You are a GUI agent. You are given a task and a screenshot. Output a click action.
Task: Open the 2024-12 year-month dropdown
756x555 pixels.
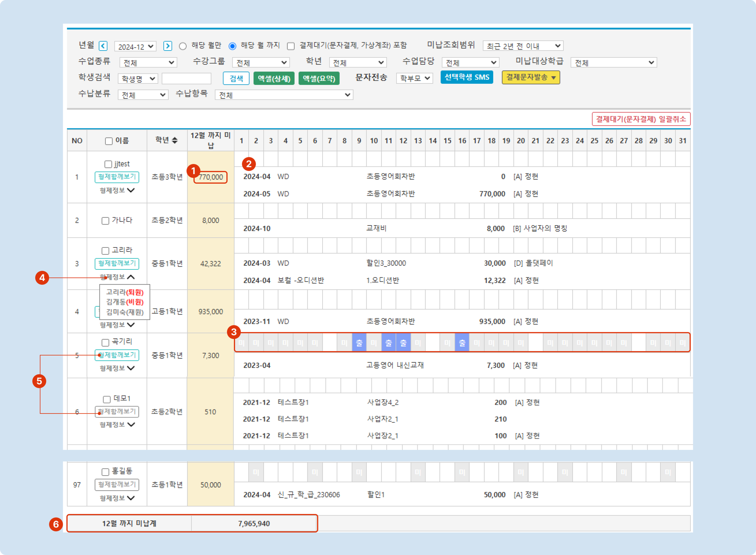[x=135, y=46]
